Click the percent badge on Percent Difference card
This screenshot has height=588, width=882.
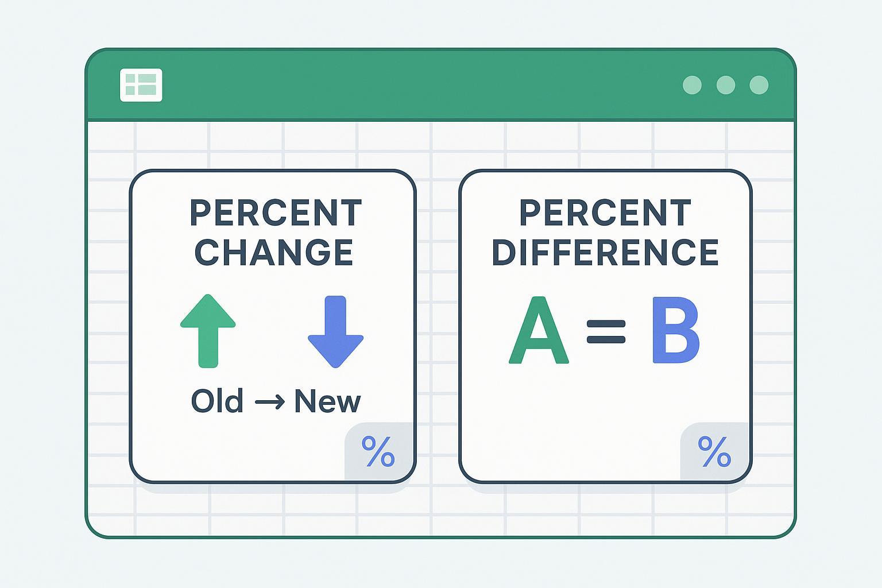click(714, 451)
